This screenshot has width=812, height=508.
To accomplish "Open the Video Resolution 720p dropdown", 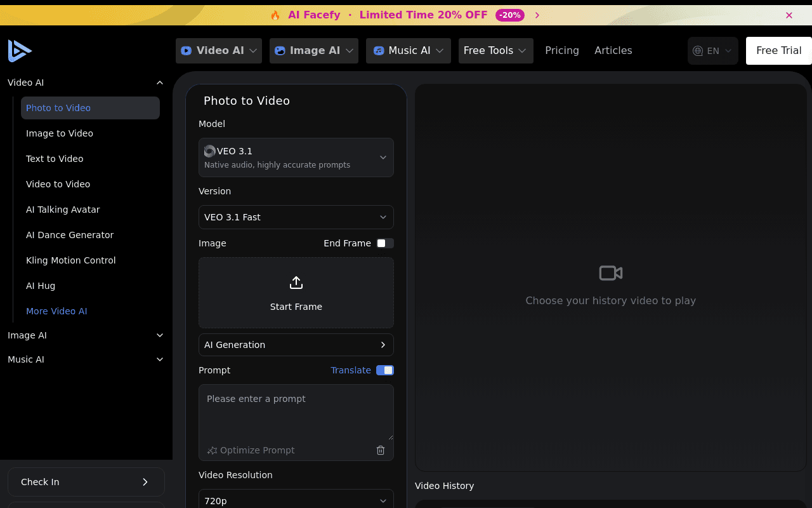I will (x=296, y=499).
